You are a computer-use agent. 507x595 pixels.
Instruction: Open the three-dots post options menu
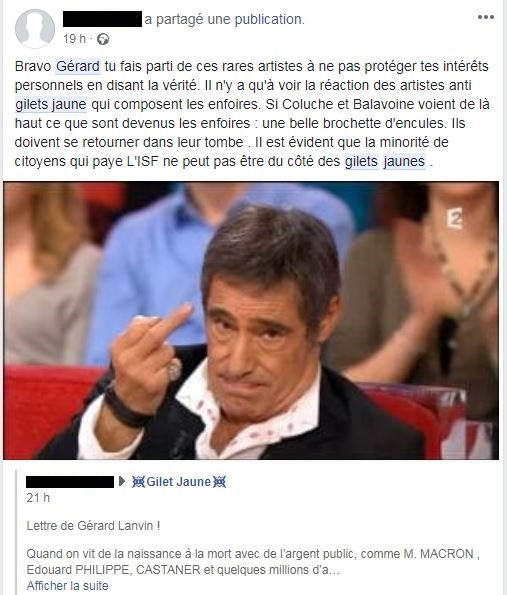(x=486, y=17)
